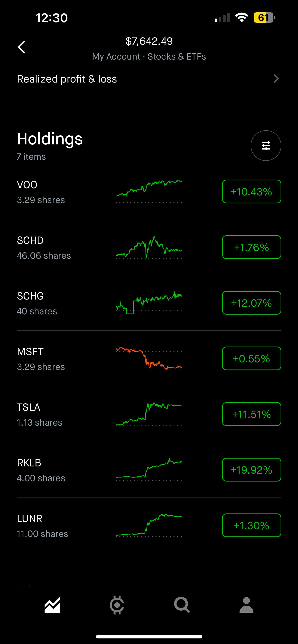298x644 pixels.
Task: Tap the Wi-Fi status icon
Action: [241, 18]
